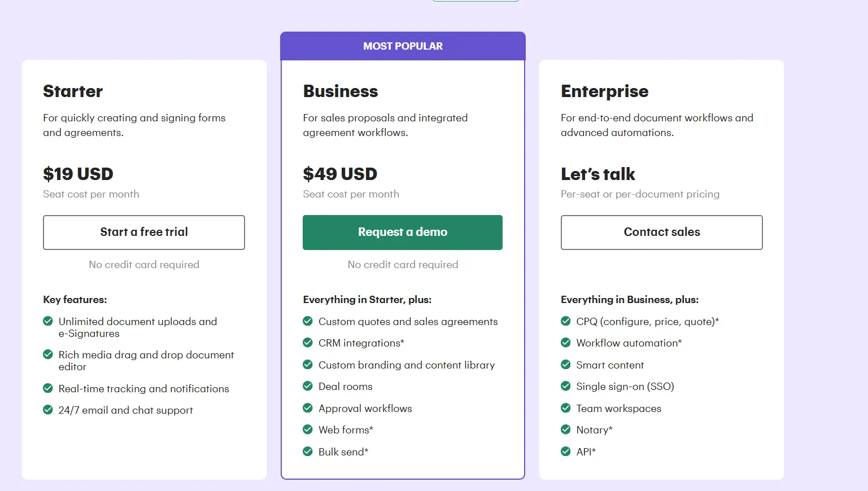
Task: Click the green Request a demo button
Action: click(x=403, y=232)
